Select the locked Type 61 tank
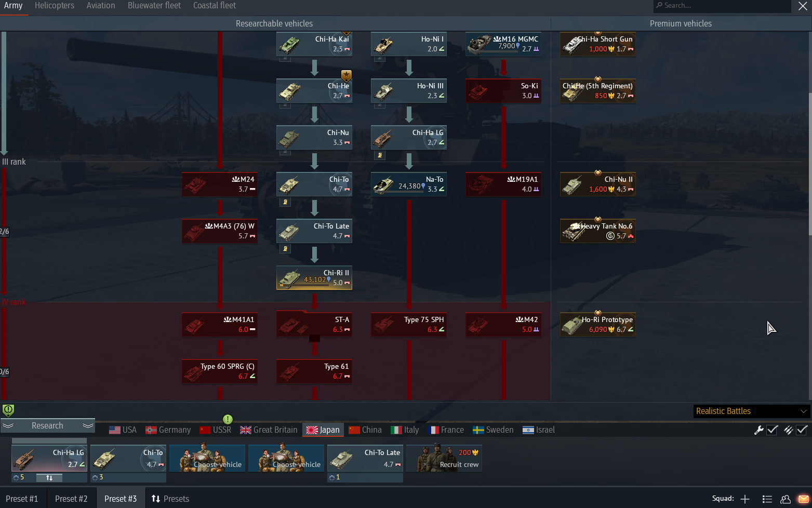Screen dimensions: 812x508 314,371
